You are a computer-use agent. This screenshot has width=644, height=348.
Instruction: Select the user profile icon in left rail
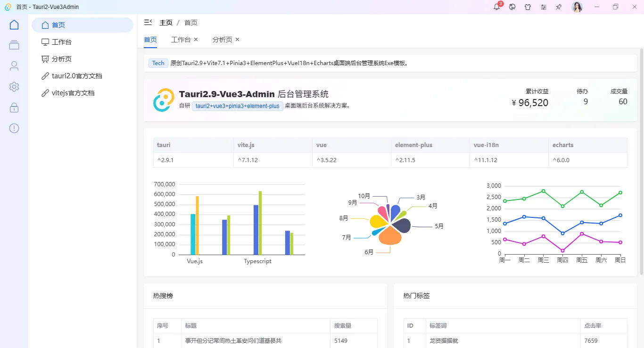(14, 66)
